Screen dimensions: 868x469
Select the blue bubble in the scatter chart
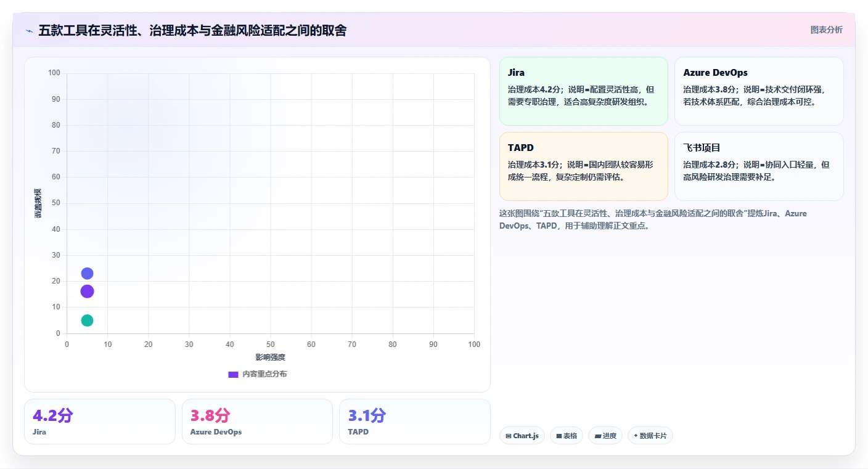[87, 274]
